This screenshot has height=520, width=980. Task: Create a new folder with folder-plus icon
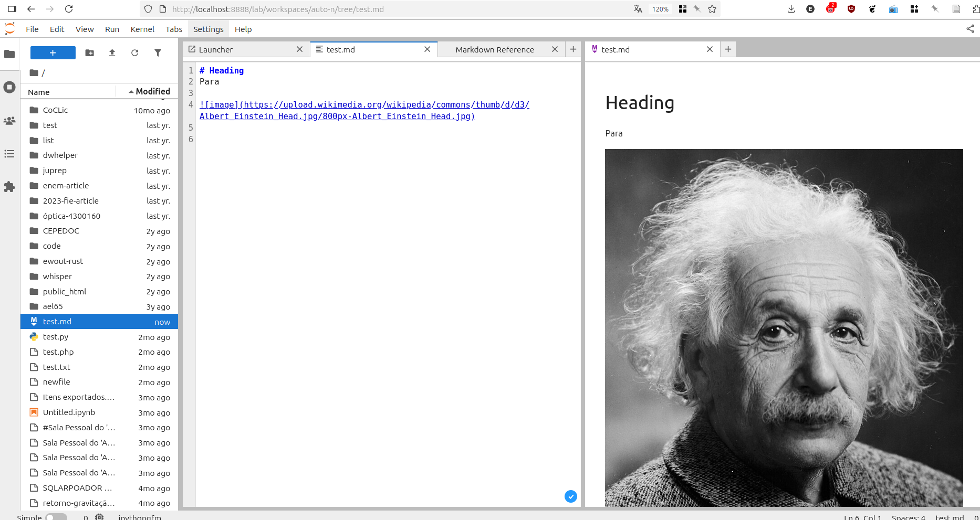pos(90,52)
